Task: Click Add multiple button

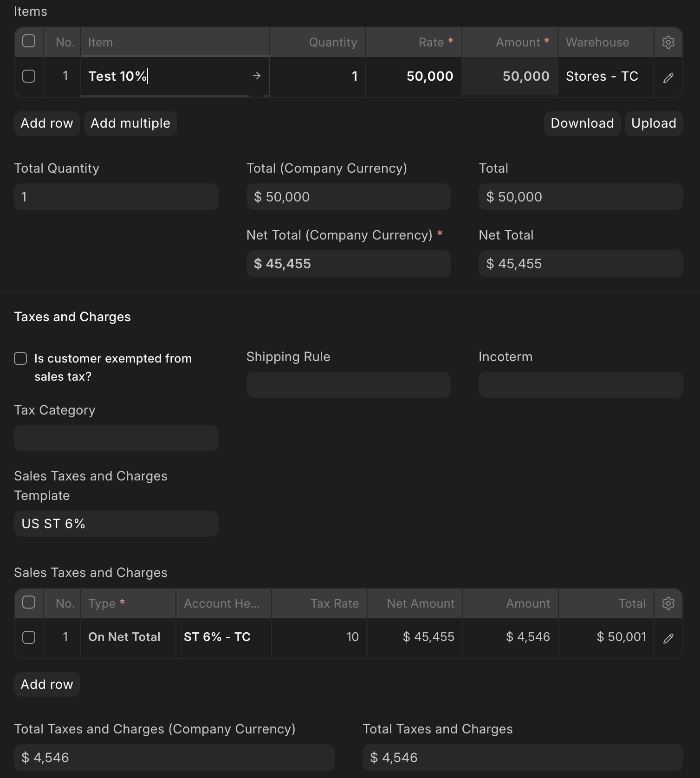Action: click(130, 123)
